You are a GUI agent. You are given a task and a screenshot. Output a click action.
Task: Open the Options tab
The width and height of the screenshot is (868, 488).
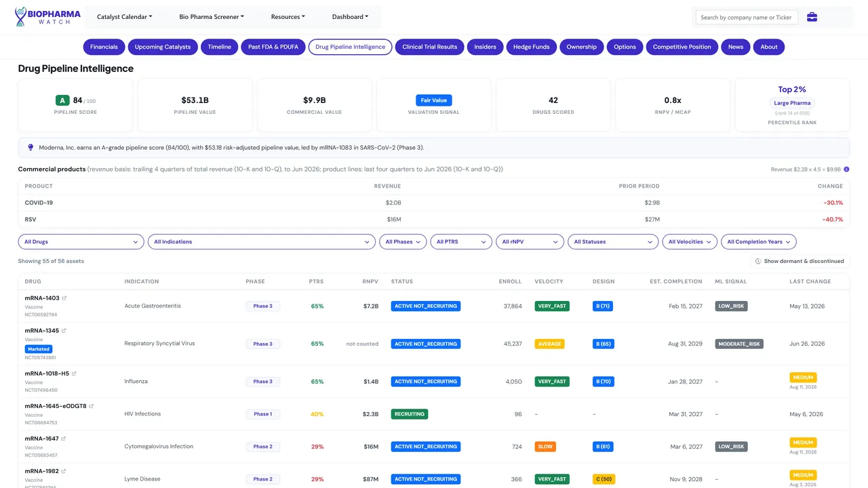tap(625, 47)
